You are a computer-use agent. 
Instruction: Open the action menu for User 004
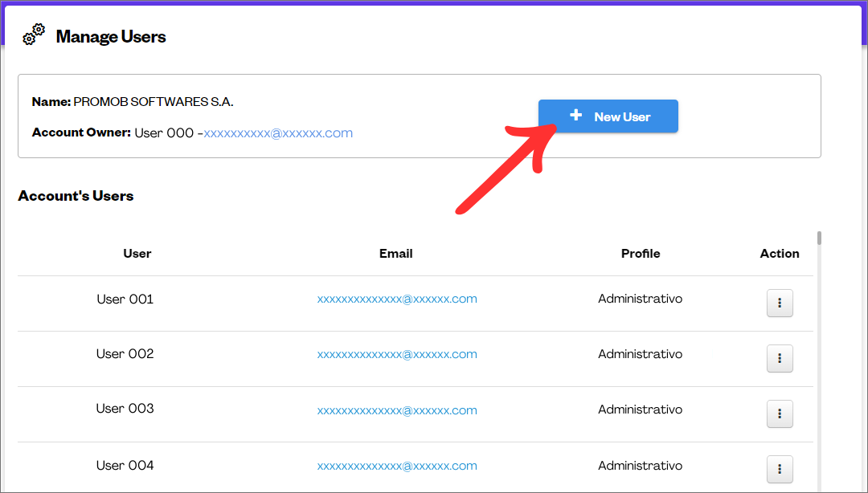coord(780,469)
